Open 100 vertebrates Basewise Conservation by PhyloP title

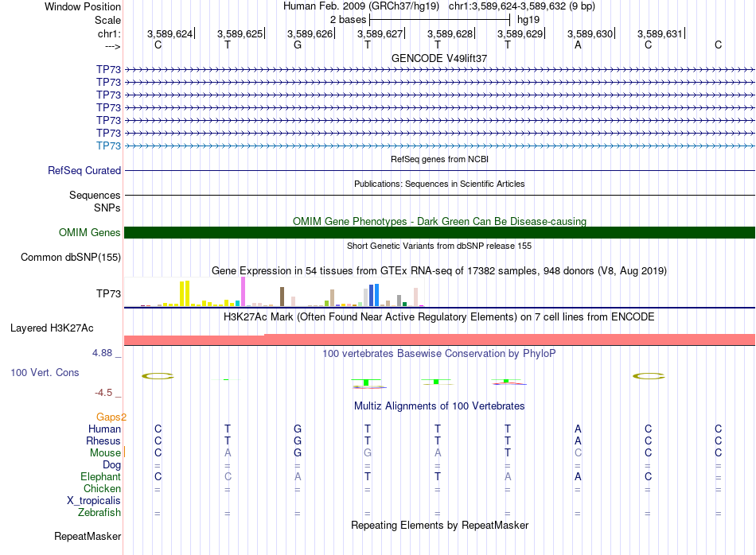439,354
